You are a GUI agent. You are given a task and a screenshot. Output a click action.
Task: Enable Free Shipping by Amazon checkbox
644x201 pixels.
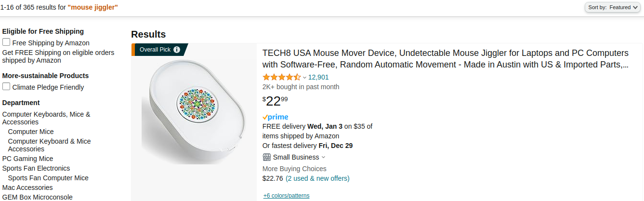[x=6, y=42]
